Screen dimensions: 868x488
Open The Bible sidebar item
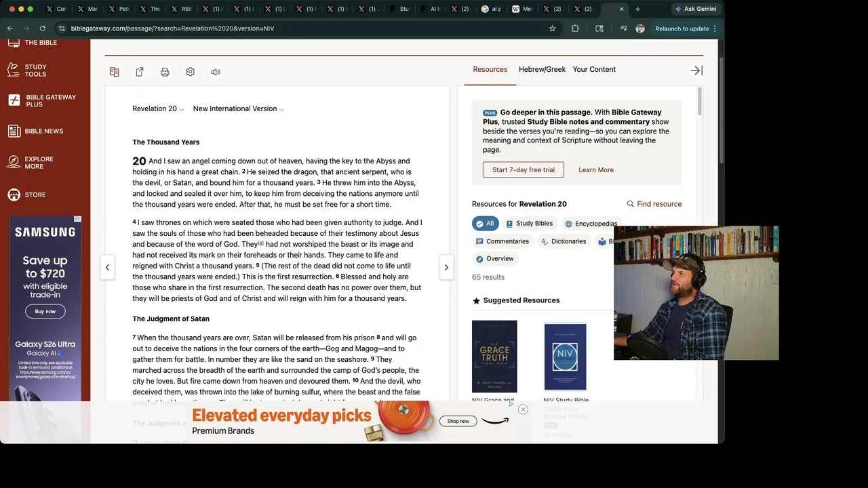coord(32,43)
